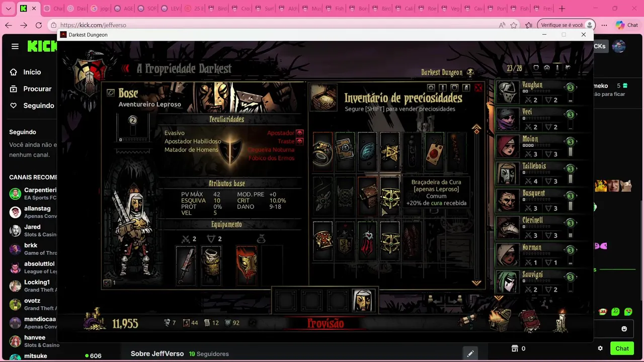
Task: Open browser tab list dropdown chevron
Action: click(x=8, y=9)
